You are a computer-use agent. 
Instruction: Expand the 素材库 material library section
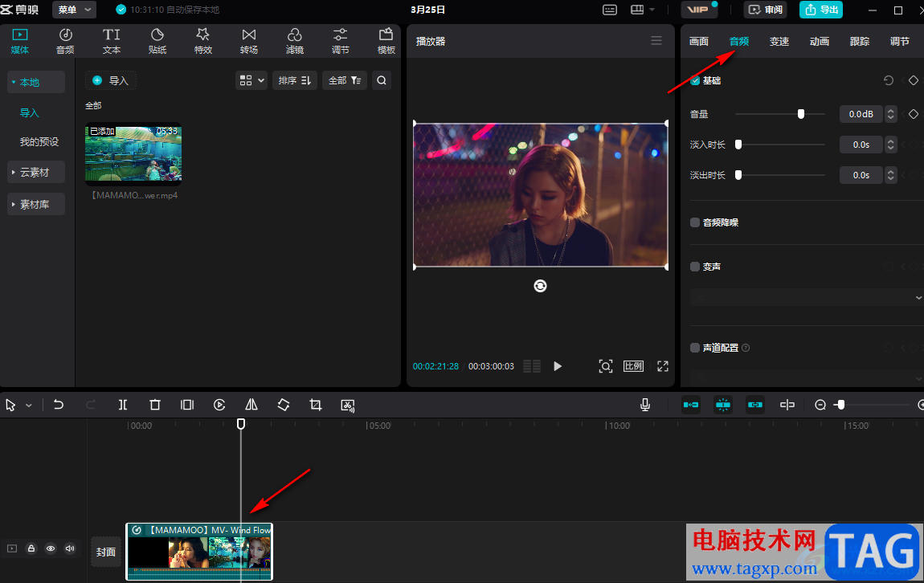pyautogui.click(x=35, y=204)
